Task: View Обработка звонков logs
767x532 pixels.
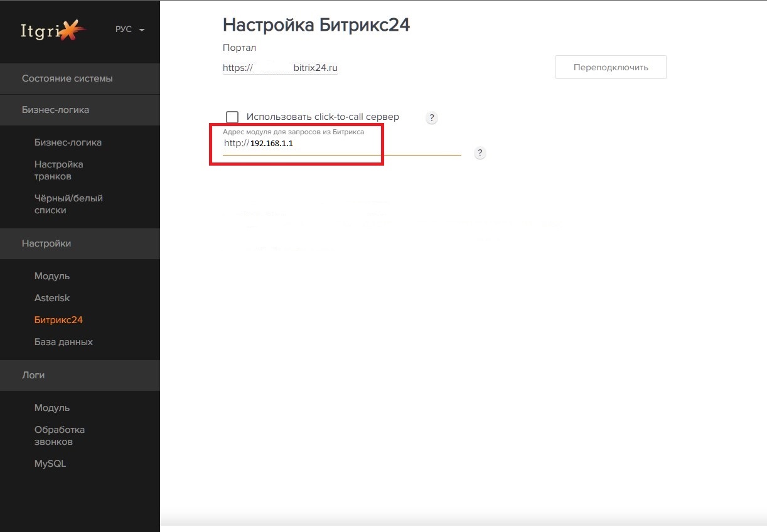Action: (x=60, y=435)
